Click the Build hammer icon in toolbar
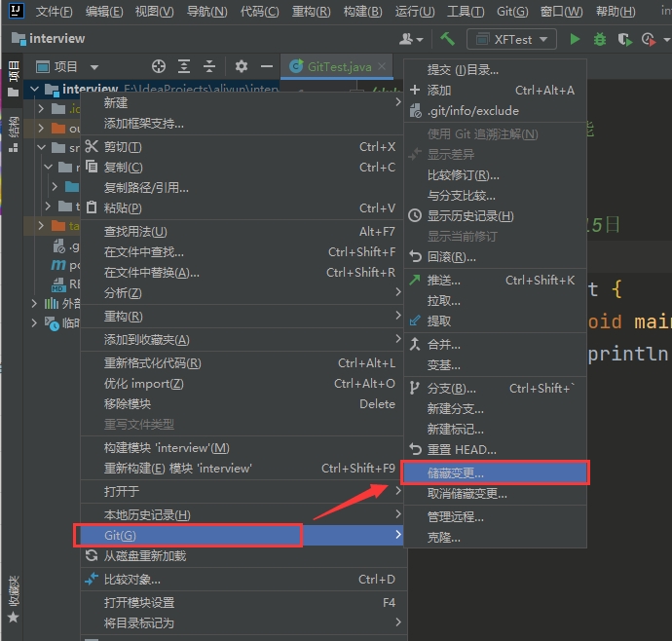The image size is (672, 641). 447,39
